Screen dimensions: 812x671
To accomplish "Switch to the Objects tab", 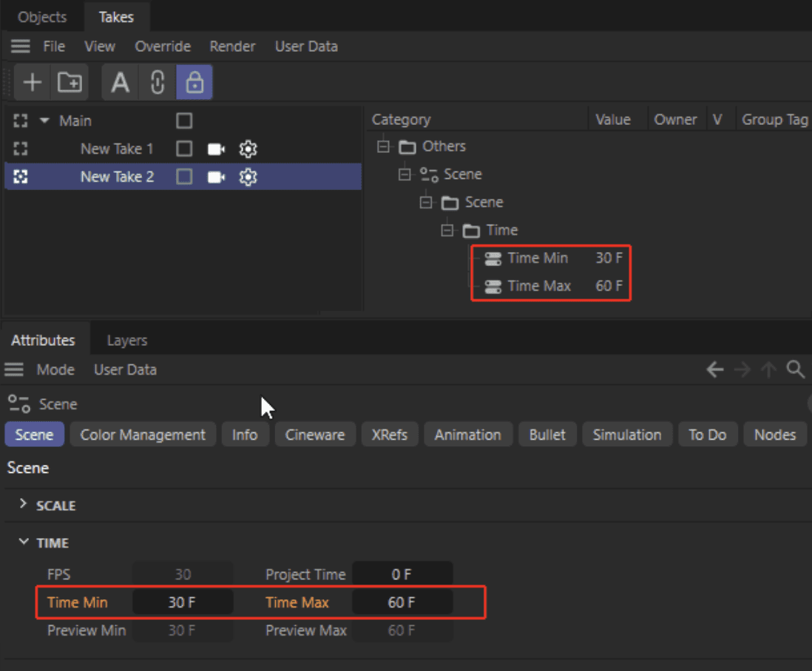I will point(42,17).
